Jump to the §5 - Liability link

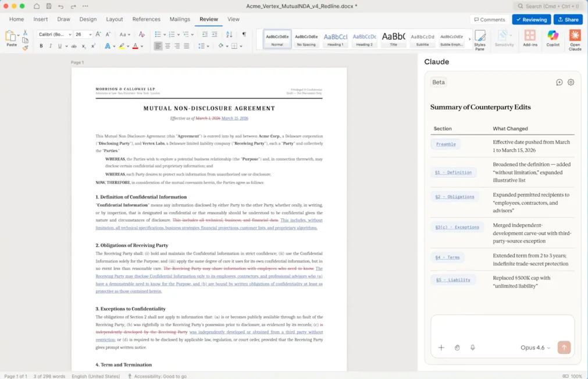(x=453, y=280)
